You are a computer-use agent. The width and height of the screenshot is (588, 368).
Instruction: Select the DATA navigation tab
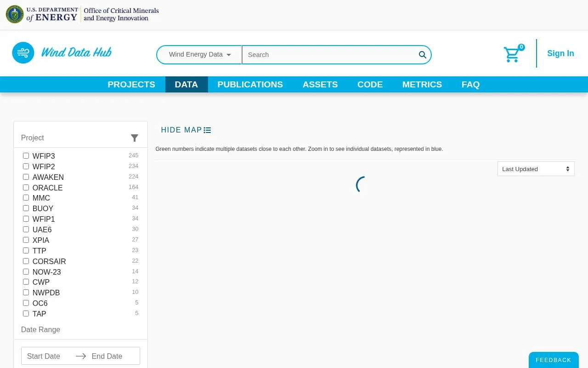click(187, 85)
